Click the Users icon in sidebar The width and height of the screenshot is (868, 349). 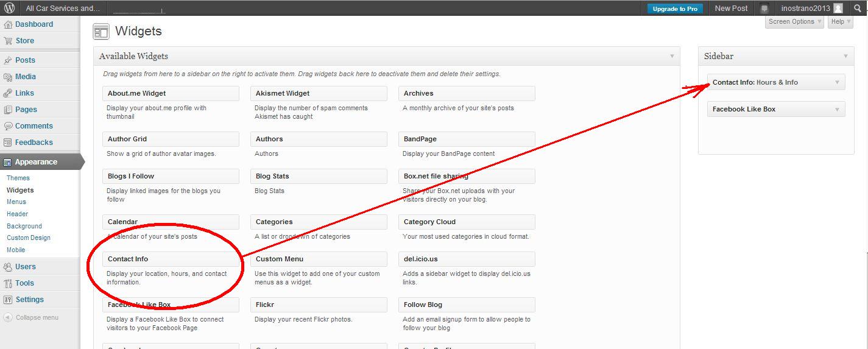tap(8, 267)
